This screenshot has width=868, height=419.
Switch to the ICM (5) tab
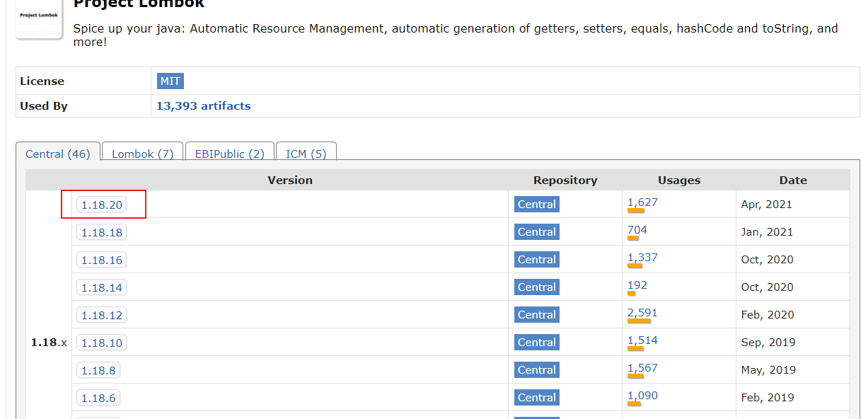tap(306, 154)
